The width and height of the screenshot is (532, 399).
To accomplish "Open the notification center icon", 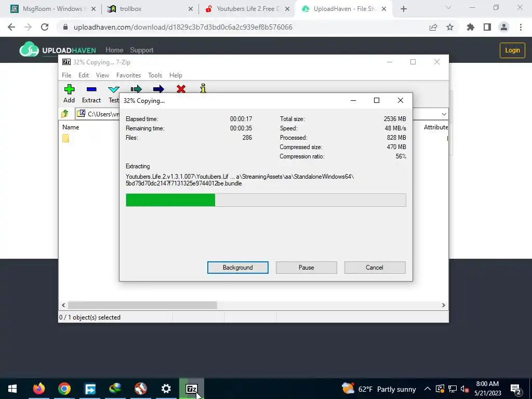I will 516,389.
